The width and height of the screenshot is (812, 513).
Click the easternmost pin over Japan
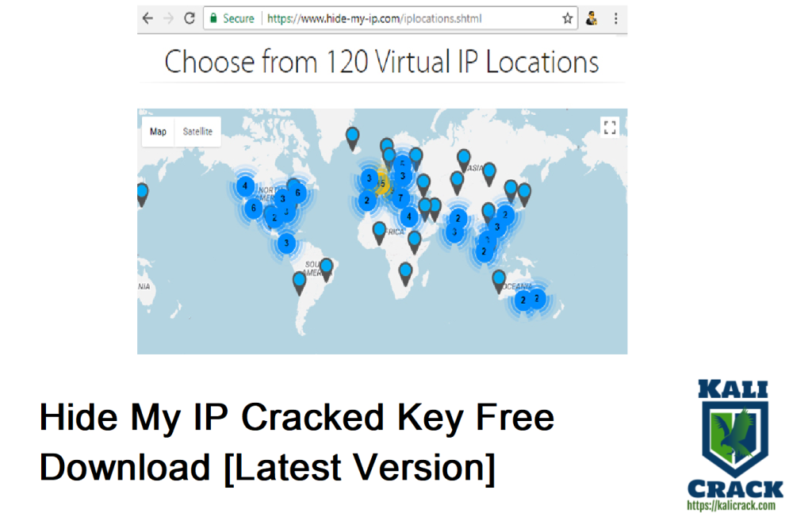[x=524, y=194]
